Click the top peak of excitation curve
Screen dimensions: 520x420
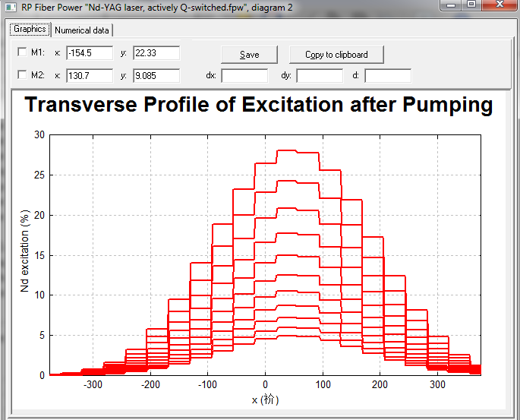[x=287, y=150]
